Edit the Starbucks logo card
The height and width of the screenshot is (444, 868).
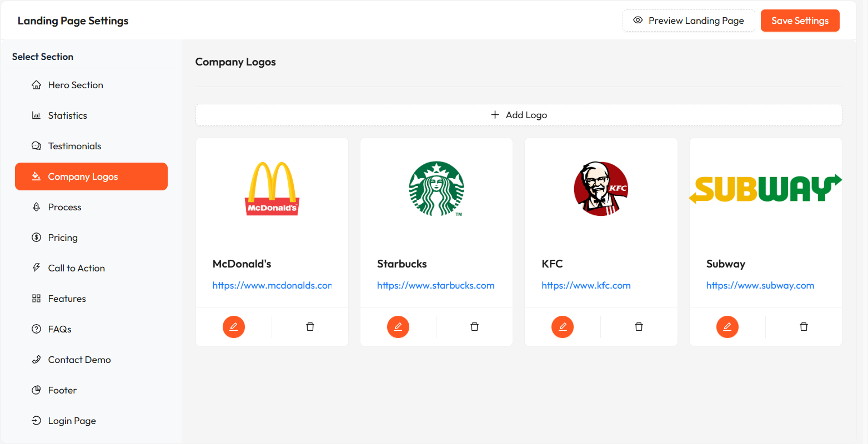tap(398, 327)
